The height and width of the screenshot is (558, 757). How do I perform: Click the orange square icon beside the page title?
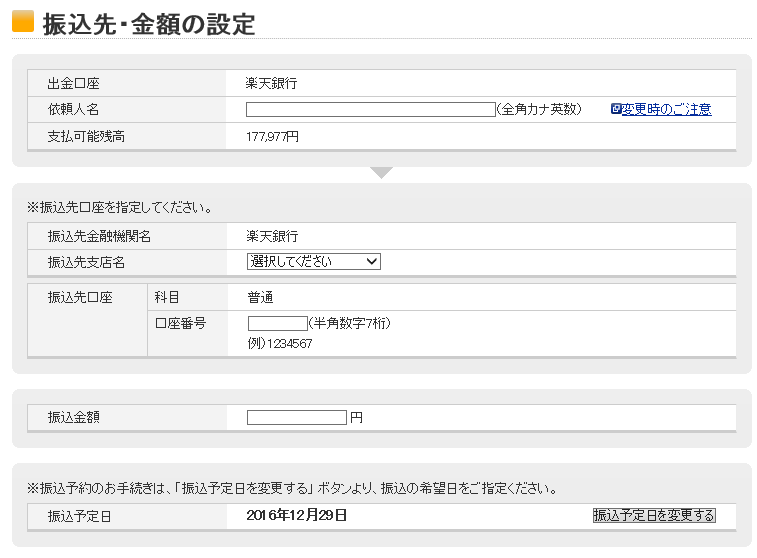point(23,21)
